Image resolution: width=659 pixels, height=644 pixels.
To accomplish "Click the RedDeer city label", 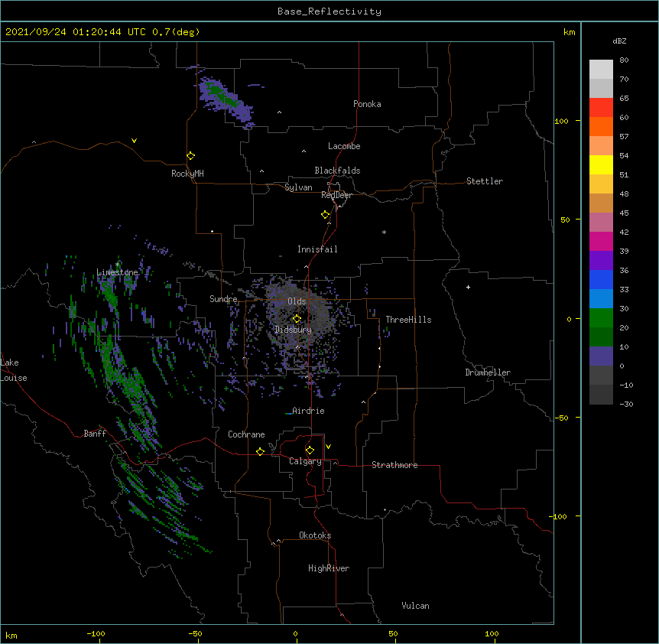I will 336,195.
